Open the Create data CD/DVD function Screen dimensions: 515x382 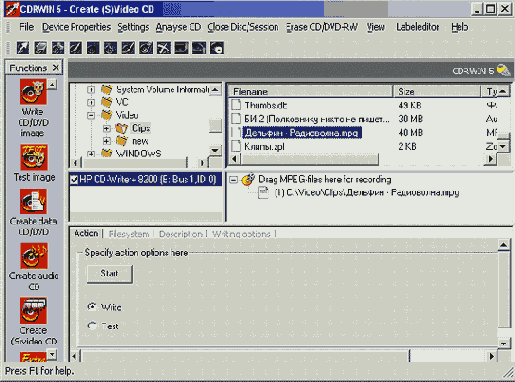click(34, 202)
